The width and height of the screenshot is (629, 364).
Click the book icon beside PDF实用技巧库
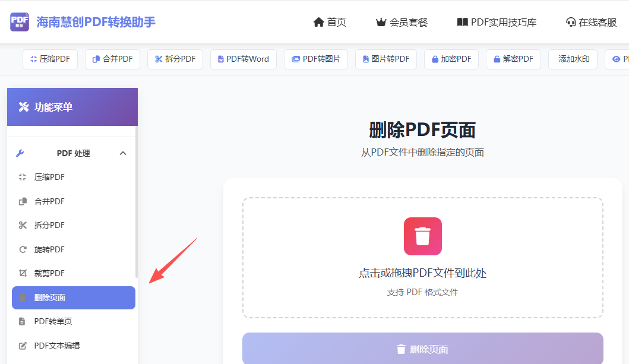[x=462, y=22]
